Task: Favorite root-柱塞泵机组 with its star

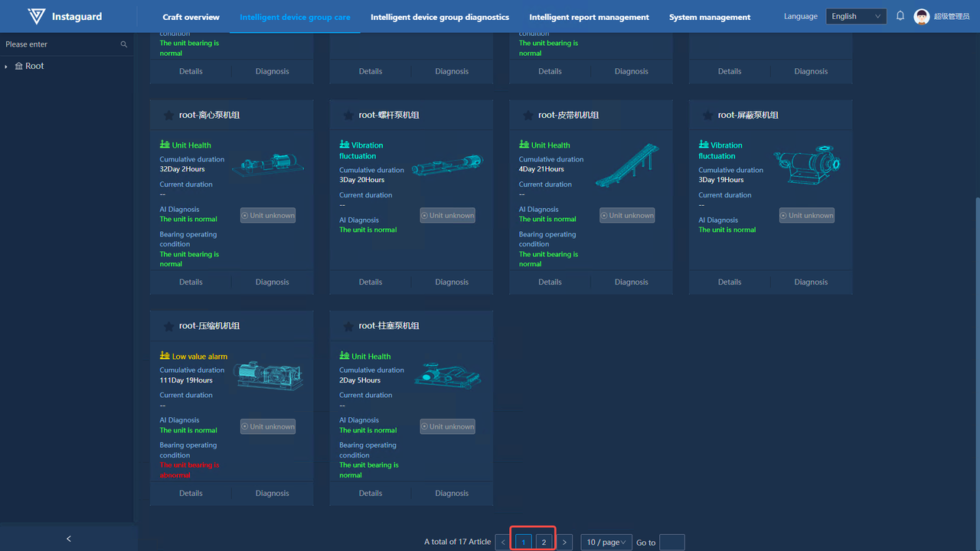Action: (x=348, y=326)
